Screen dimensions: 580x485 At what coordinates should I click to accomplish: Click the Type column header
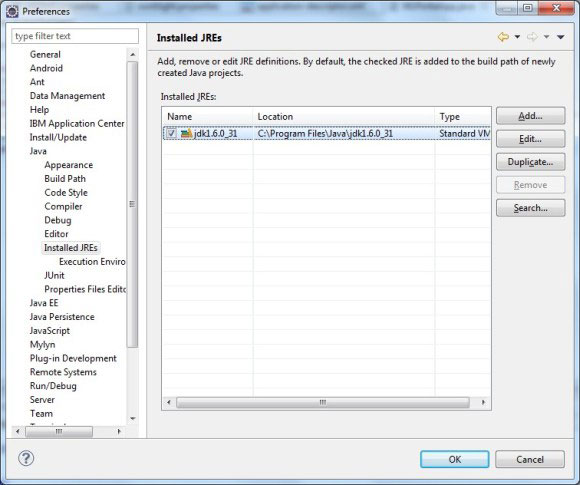(x=462, y=117)
